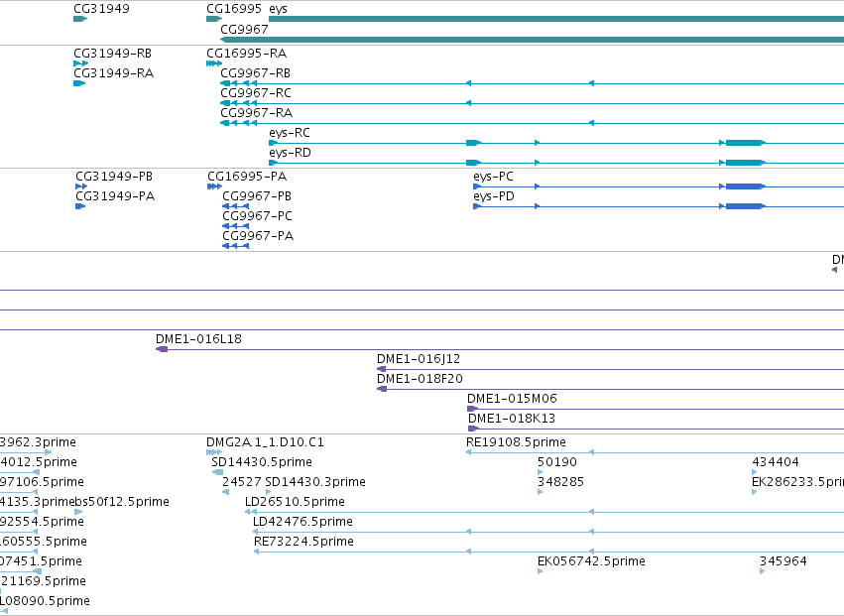844x616 pixels.
Task: Click the 348285 feature label
Action: click(561, 482)
